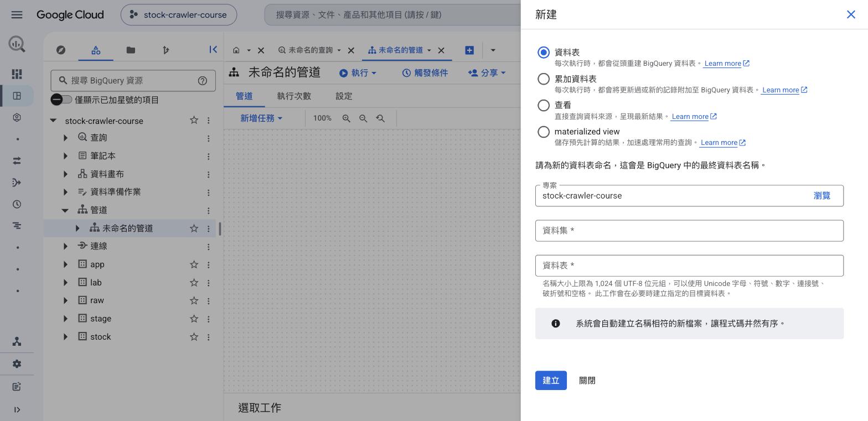Open the 新增任務 dropdown
The image size is (868, 421).
point(261,118)
